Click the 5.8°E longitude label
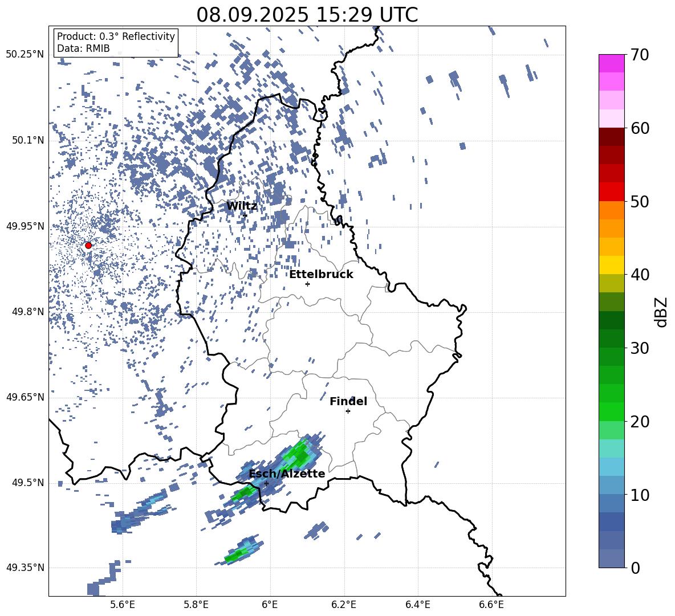Screen dimensions: 675x616 pyautogui.click(x=196, y=605)
